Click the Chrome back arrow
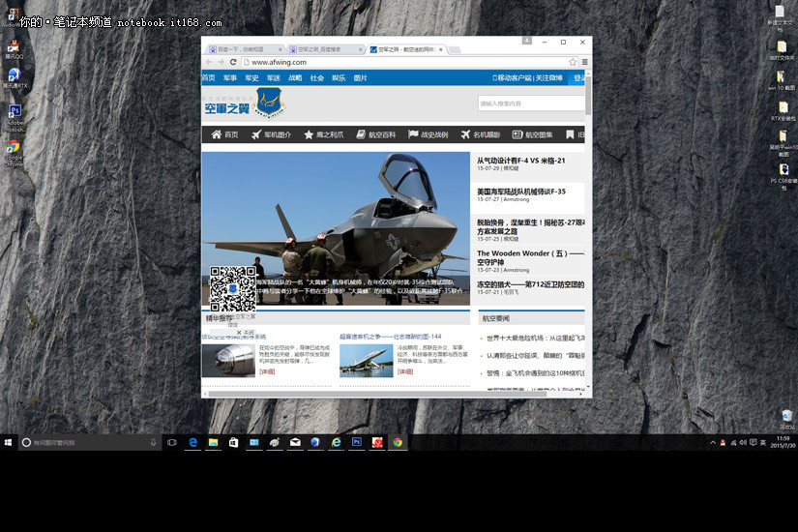 [209, 62]
